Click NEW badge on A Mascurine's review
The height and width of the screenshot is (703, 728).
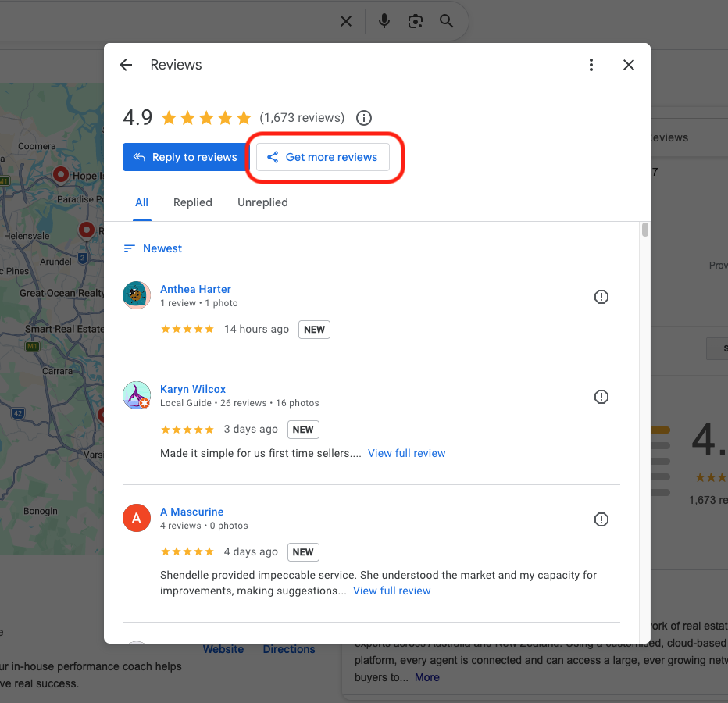[x=303, y=552]
